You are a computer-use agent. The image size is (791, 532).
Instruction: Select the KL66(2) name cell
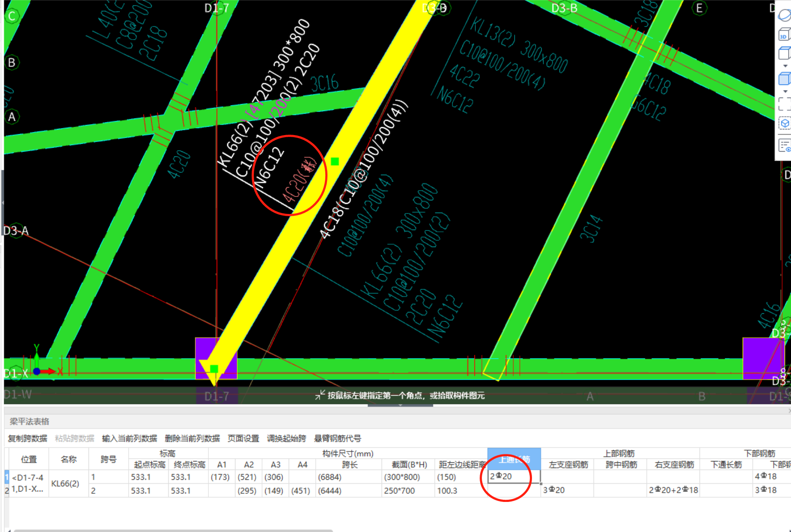(x=68, y=484)
